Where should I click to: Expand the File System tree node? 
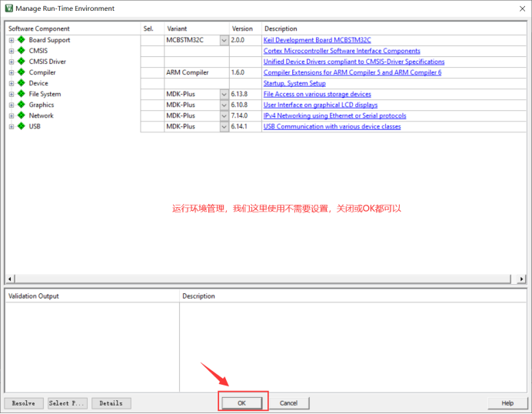tap(12, 94)
